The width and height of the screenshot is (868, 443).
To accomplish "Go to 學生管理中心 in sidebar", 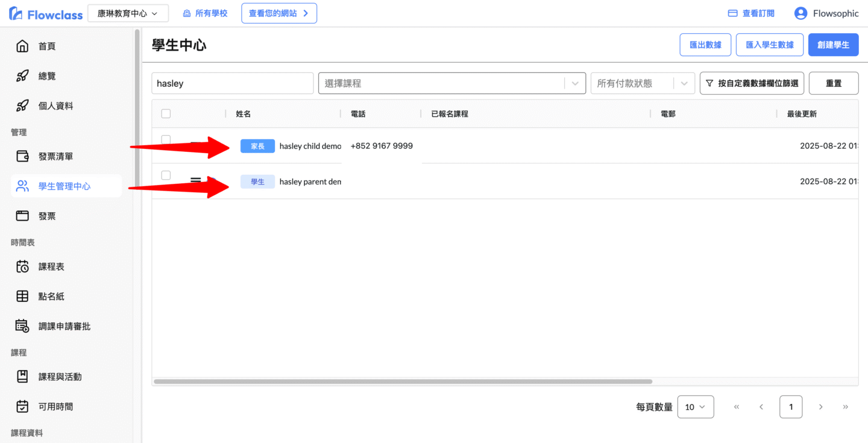I will [65, 186].
